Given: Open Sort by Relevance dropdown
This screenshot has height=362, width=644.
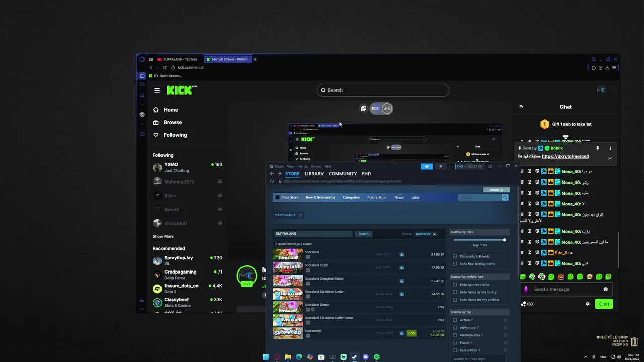Looking at the screenshot, I should click(426, 234).
